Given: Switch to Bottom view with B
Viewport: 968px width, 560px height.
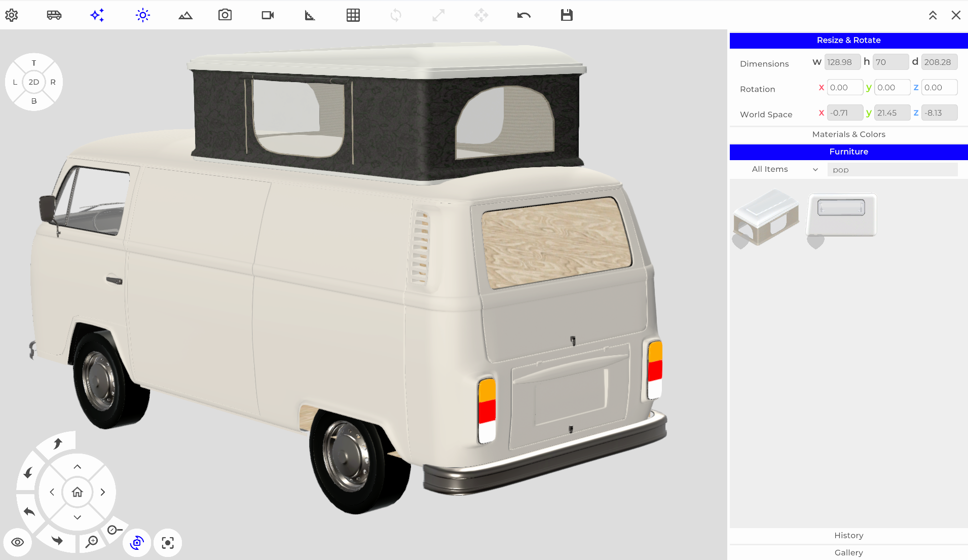Looking at the screenshot, I should [x=34, y=101].
